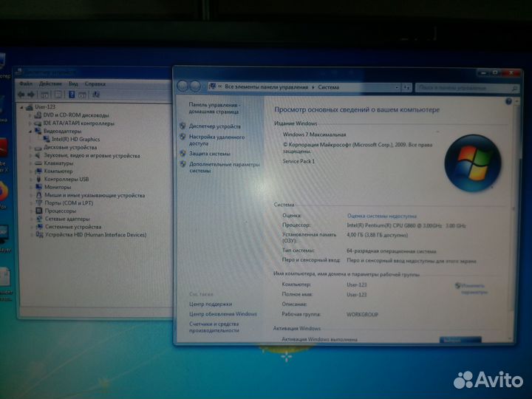Click the control panel search field
Viewport: 532px width, 399px height.
click(x=466, y=88)
